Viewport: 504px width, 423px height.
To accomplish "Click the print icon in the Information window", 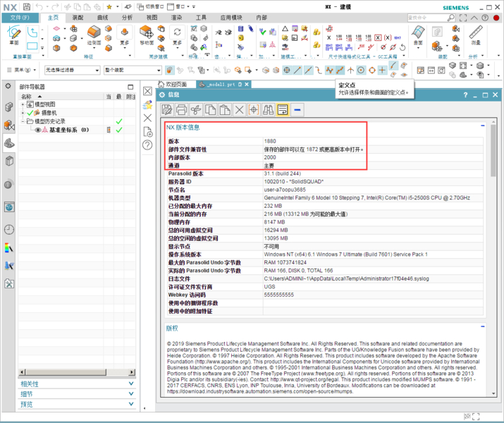I will [x=182, y=109].
